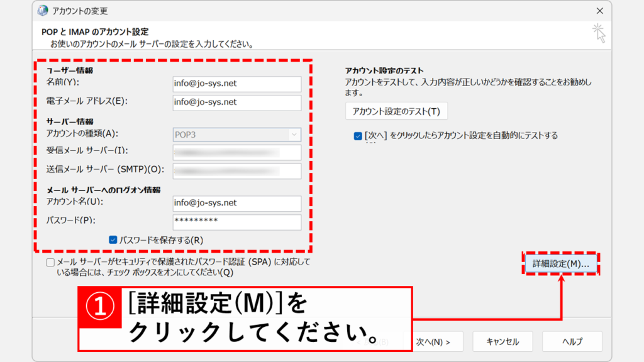Close the アカウントの変更 dialog
Image resolution: width=644 pixels, height=362 pixels.
(x=599, y=11)
